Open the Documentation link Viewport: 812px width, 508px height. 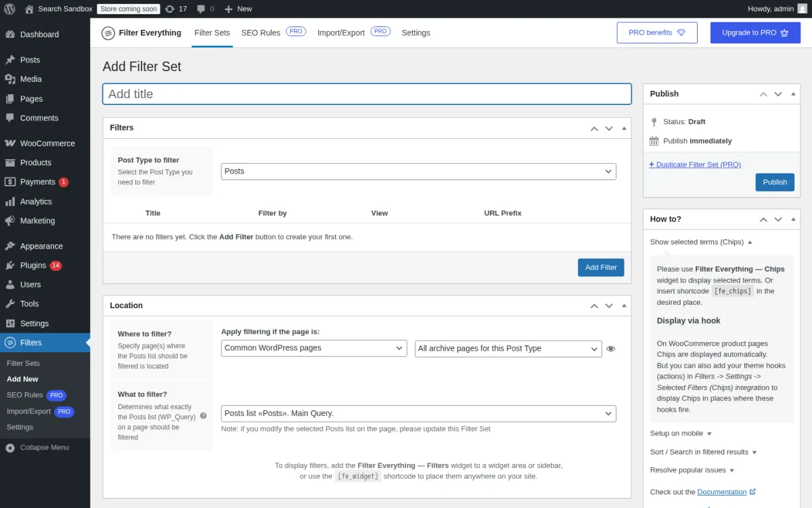(x=722, y=492)
